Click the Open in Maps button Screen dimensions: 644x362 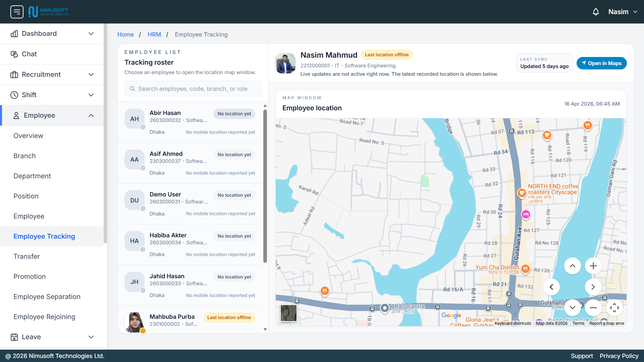click(x=601, y=63)
